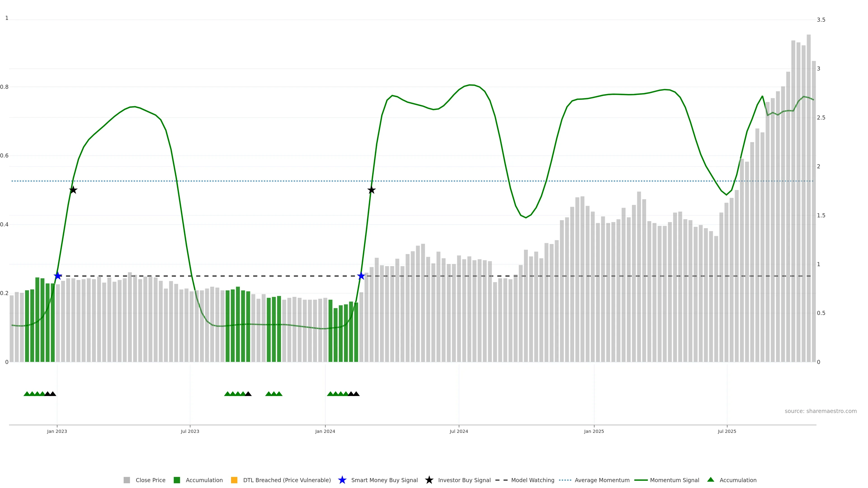Click the black star marker in early 2023
The height and width of the screenshot is (488, 868).
(73, 190)
